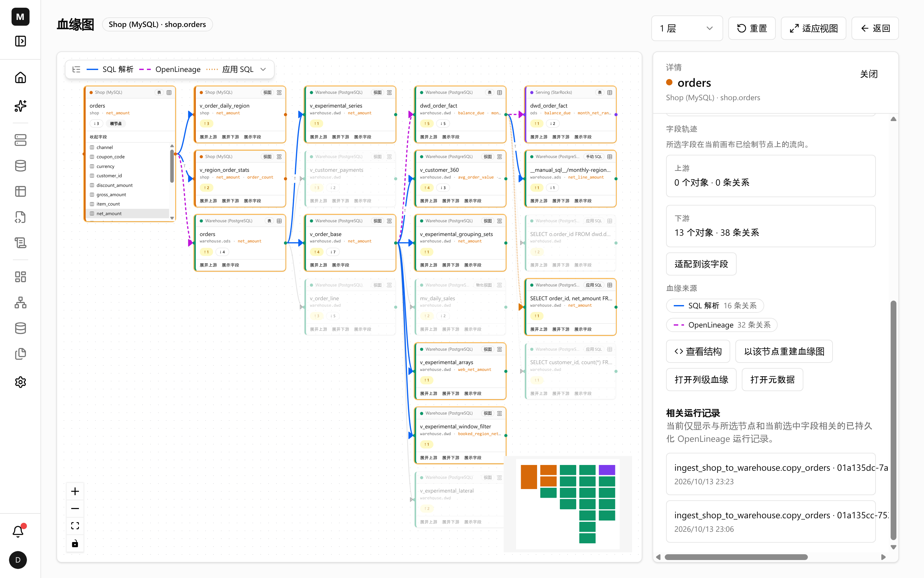The height and width of the screenshot is (578, 924).
Task: Open the dashboard grid icon in the sidebar
Action: pyautogui.click(x=20, y=277)
